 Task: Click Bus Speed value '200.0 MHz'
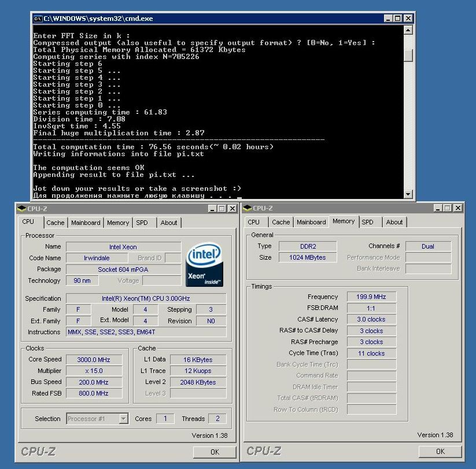[94, 382]
